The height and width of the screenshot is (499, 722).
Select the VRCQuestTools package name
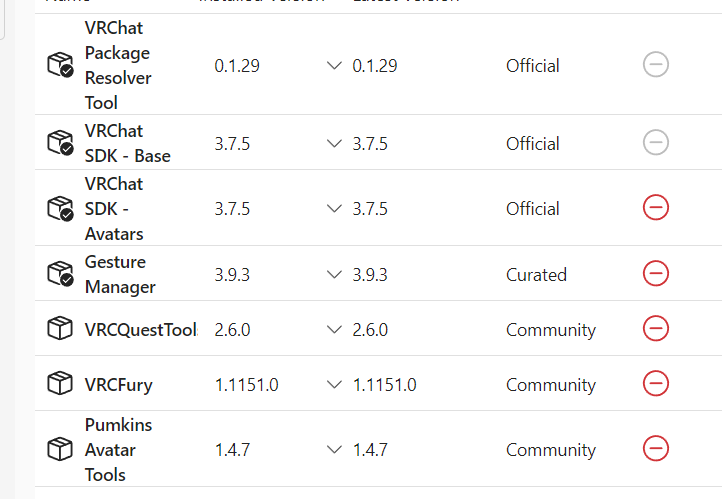point(140,329)
